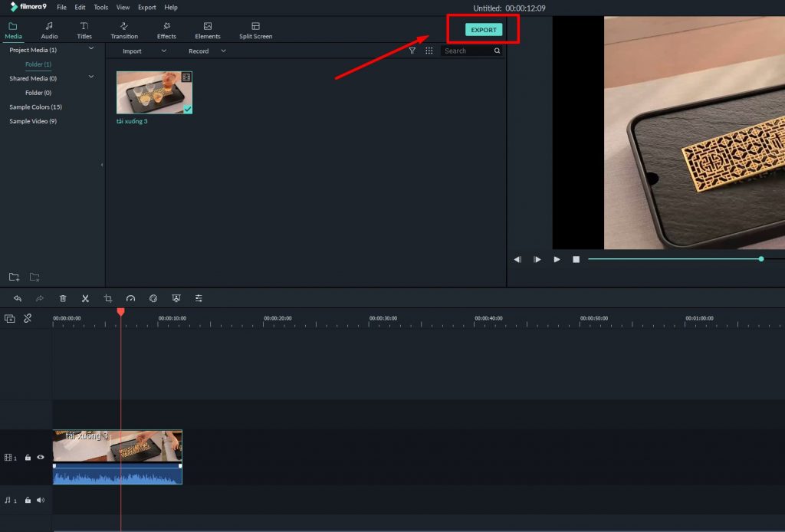The width and height of the screenshot is (785, 532).
Task: Open the Crop tool from timeline toolbar
Action: click(x=108, y=298)
